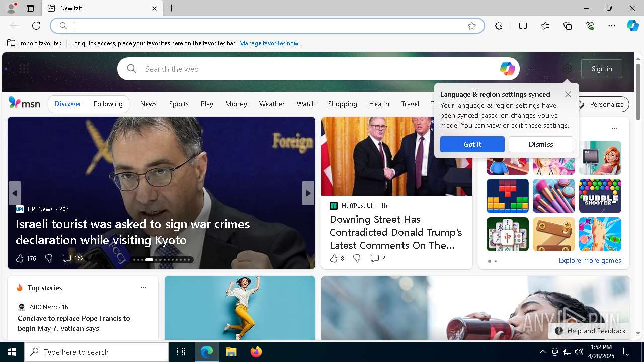Add this page to favorites star icon
The height and width of the screenshot is (362, 644).
(471, 26)
